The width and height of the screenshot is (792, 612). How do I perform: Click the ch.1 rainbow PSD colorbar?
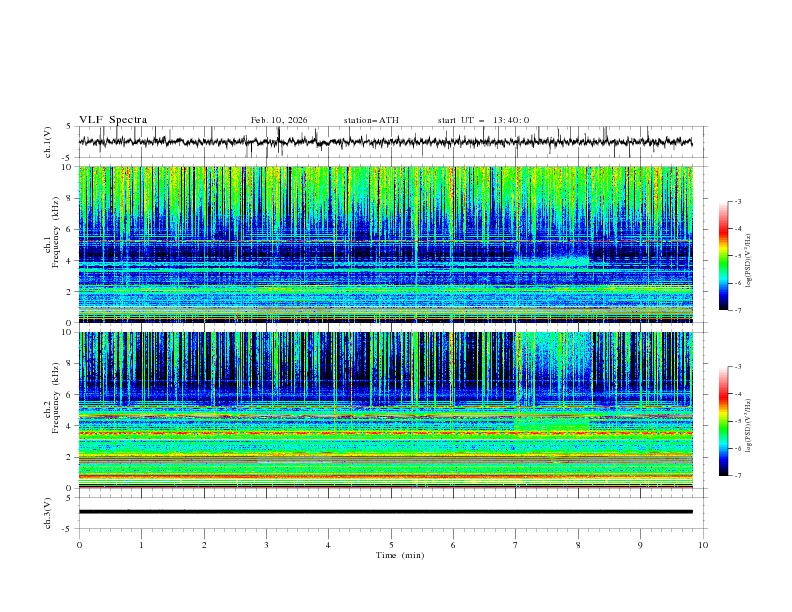[x=723, y=255]
